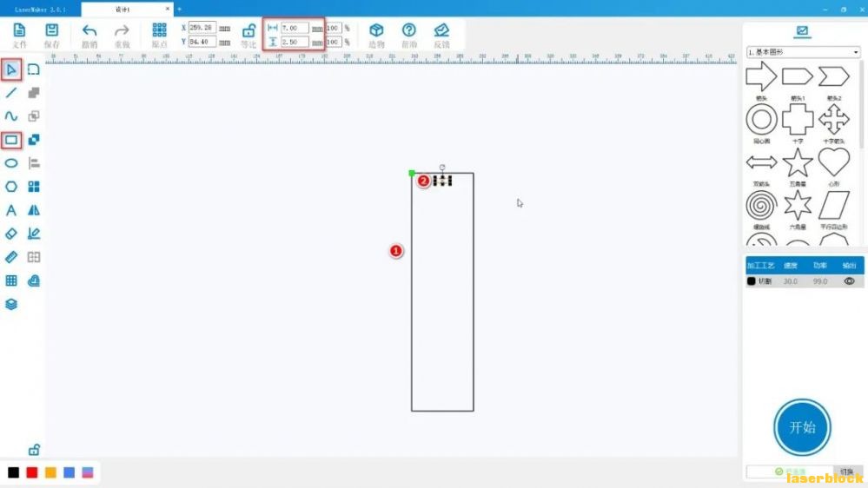868x488 pixels.
Task: Toggle the 等比 aspect ratio lock
Action: [x=248, y=36]
